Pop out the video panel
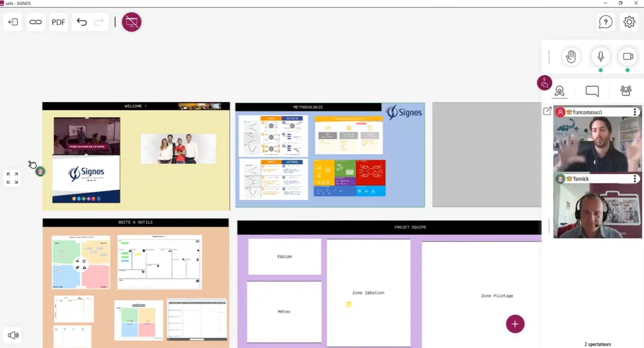The height and width of the screenshot is (348, 644). pos(547,111)
